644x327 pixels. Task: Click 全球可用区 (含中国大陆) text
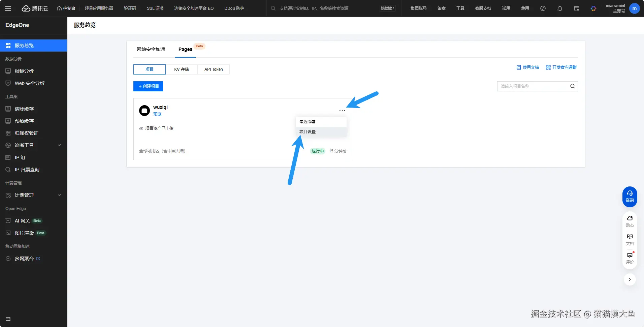(162, 151)
